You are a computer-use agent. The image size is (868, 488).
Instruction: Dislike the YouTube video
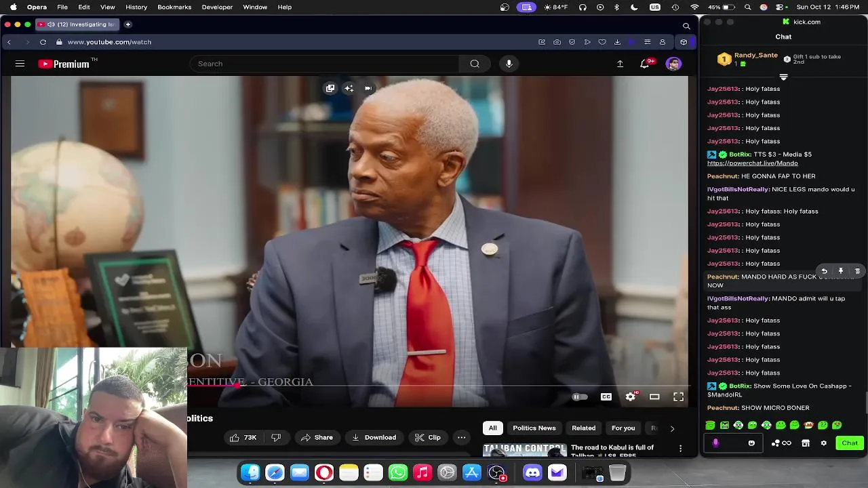click(276, 437)
